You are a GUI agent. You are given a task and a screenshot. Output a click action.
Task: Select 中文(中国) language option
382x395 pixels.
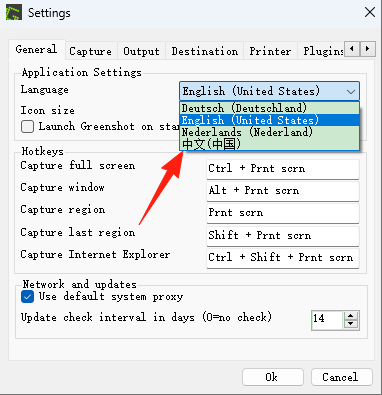pyautogui.click(x=269, y=144)
